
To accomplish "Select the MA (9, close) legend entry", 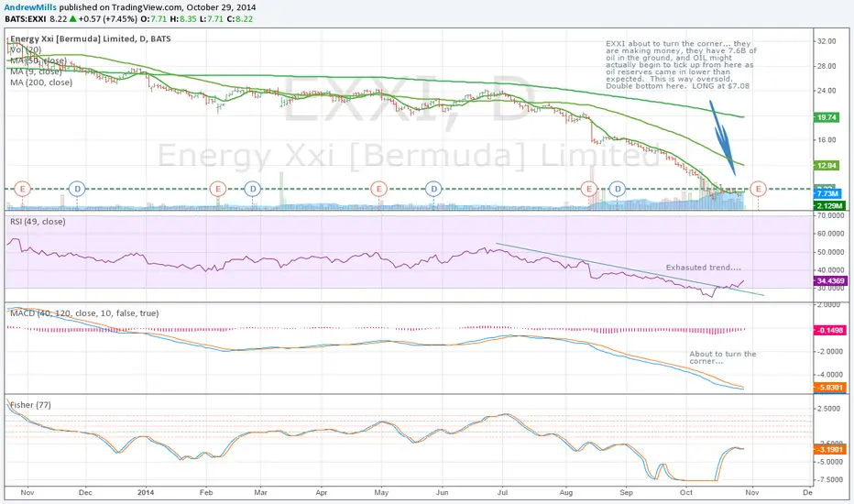I will coord(36,71).
